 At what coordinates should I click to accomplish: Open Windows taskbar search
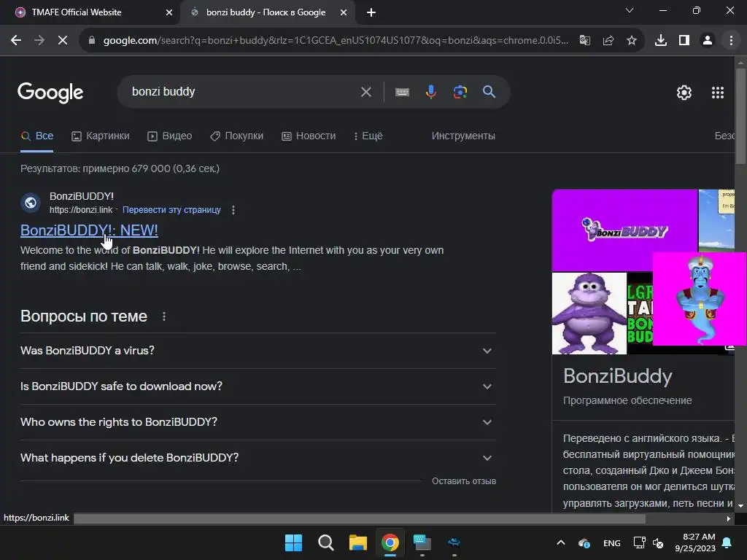point(326,542)
